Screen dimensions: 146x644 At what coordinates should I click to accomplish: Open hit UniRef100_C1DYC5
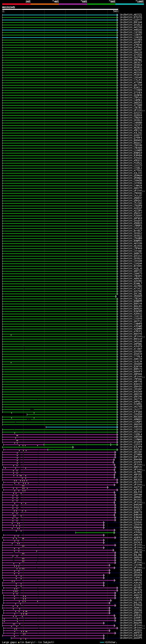[131, 600]
